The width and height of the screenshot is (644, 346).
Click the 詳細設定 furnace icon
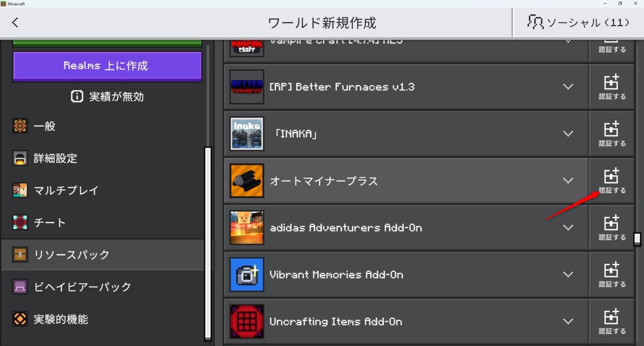tap(20, 158)
